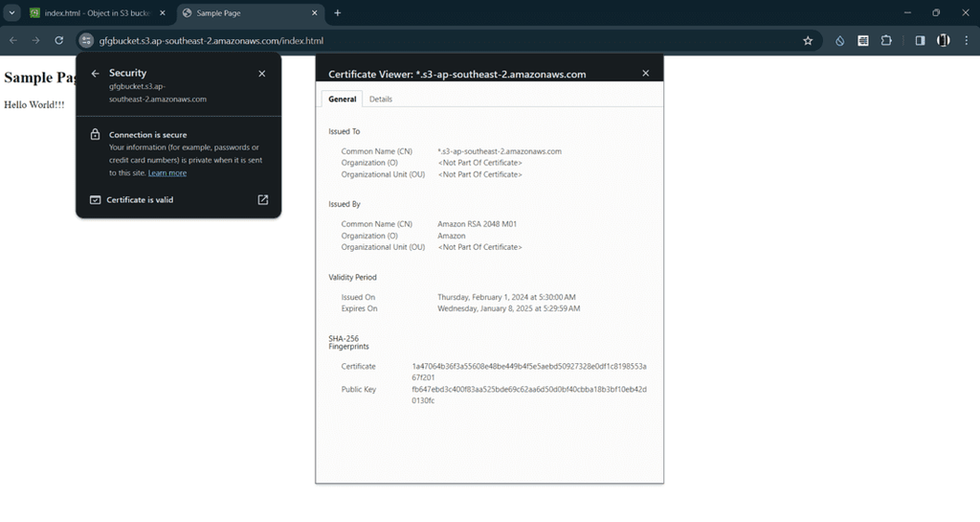The width and height of the screenshot is (980, 522).
Task: Click the address bar URL
Action: click(212, 40)
